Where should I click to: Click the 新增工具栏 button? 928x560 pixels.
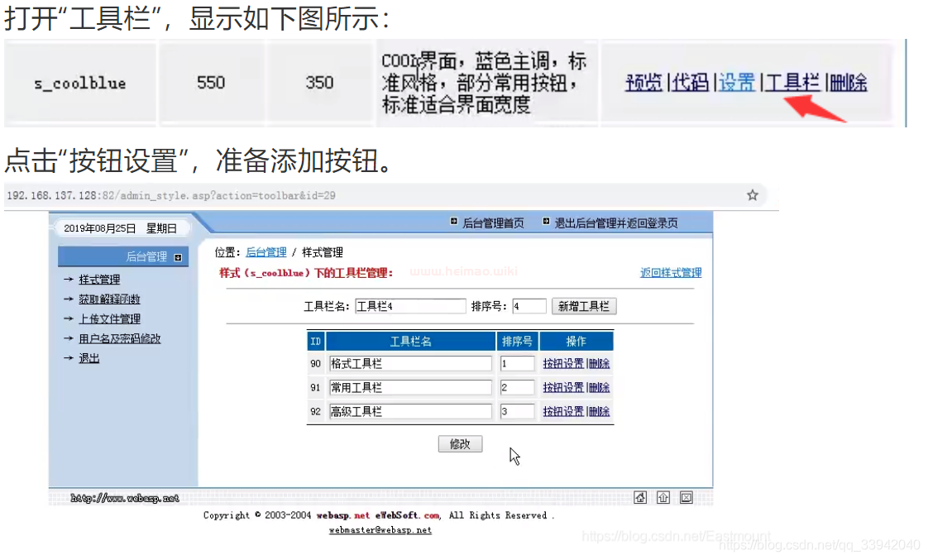click(583, 306)
